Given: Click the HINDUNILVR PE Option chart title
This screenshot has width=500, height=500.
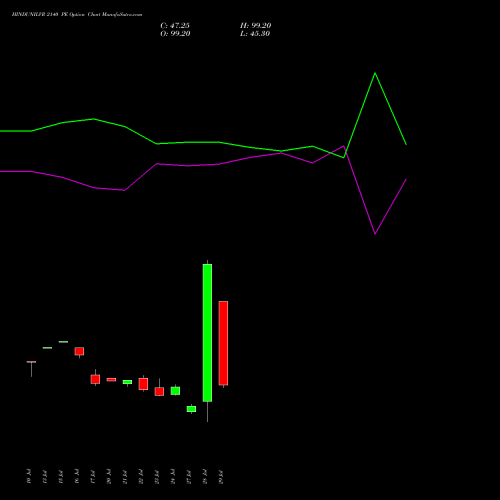Looking at the screenshot, I should coord(77,15).
